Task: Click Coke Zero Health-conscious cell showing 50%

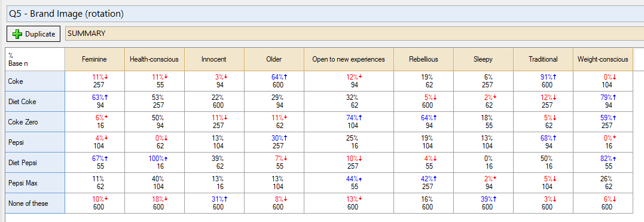Action: point(154,121)
